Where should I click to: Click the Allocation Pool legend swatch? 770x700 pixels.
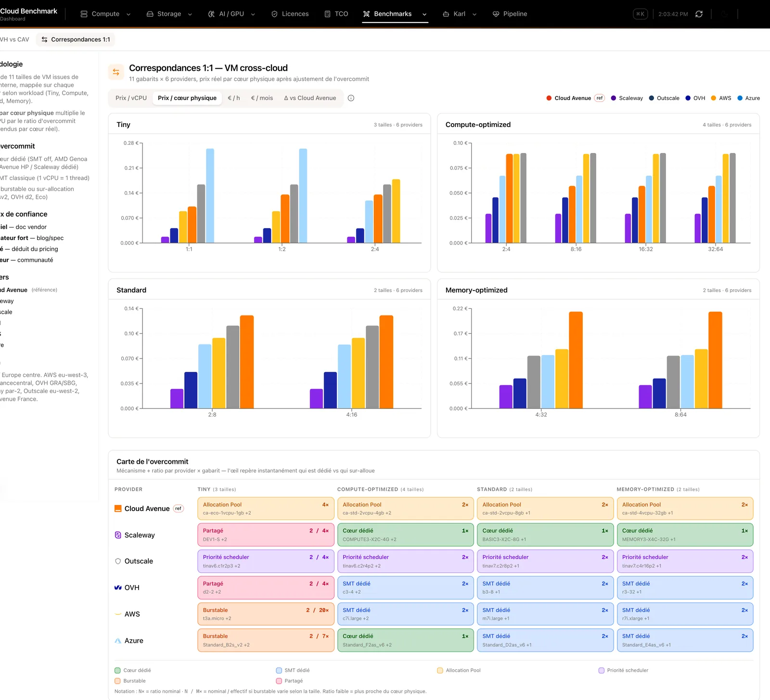[x=440, y=670]
